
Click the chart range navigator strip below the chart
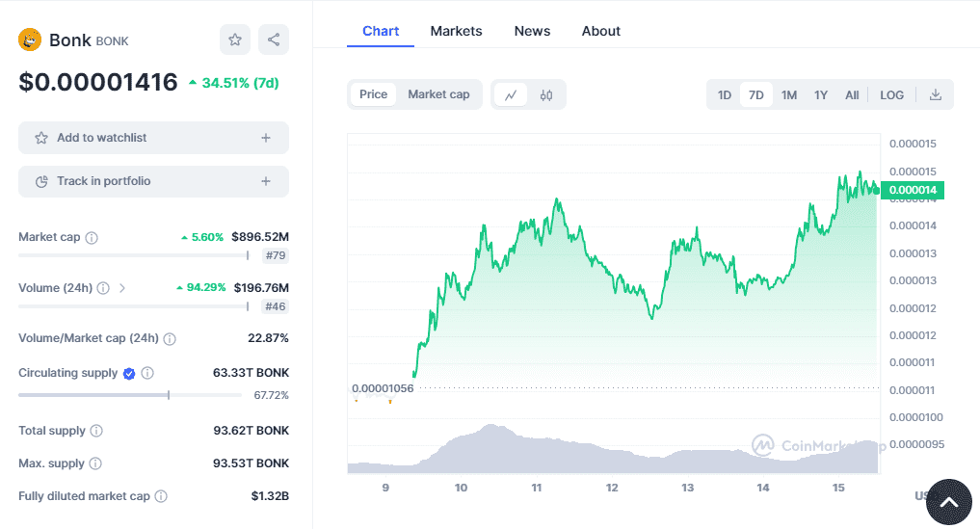tap(612, 453)
